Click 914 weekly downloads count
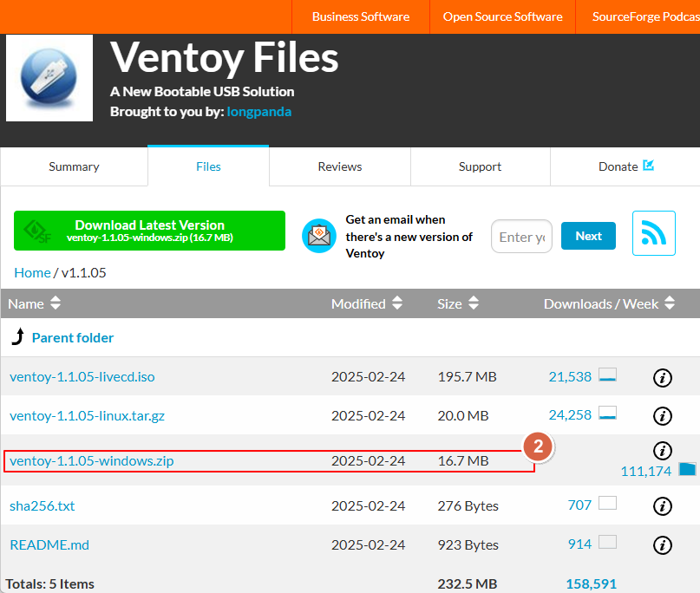Viewport: 700px width, 593px height. (x=579, y=544)
